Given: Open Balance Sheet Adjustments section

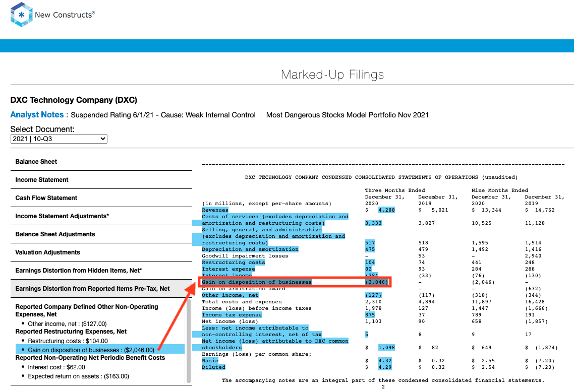Looking at the screenshot, I should [101, 234].
